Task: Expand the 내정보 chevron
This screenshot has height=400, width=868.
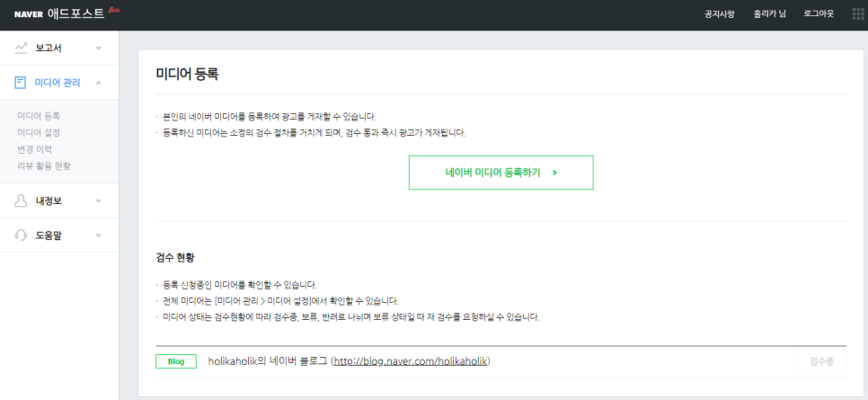Action: [x=99, y=200]
